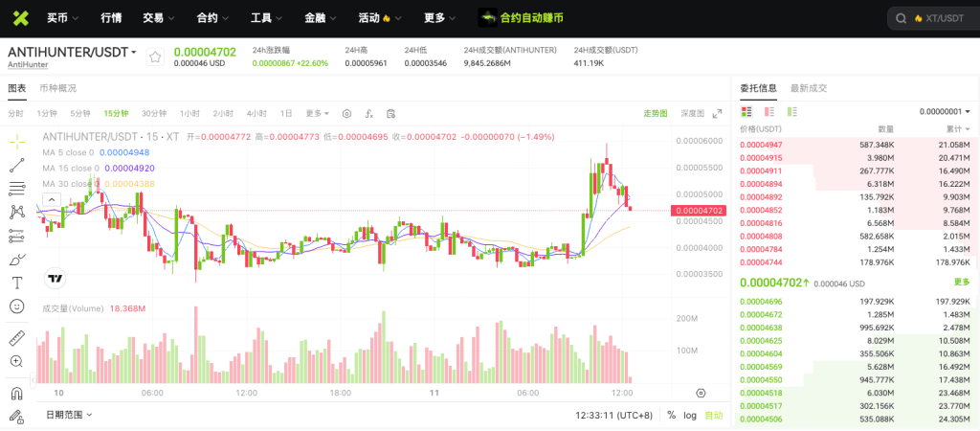Select 委托信息 tab
This screenshot has width=980, height=431.
(x=758, y=88)
